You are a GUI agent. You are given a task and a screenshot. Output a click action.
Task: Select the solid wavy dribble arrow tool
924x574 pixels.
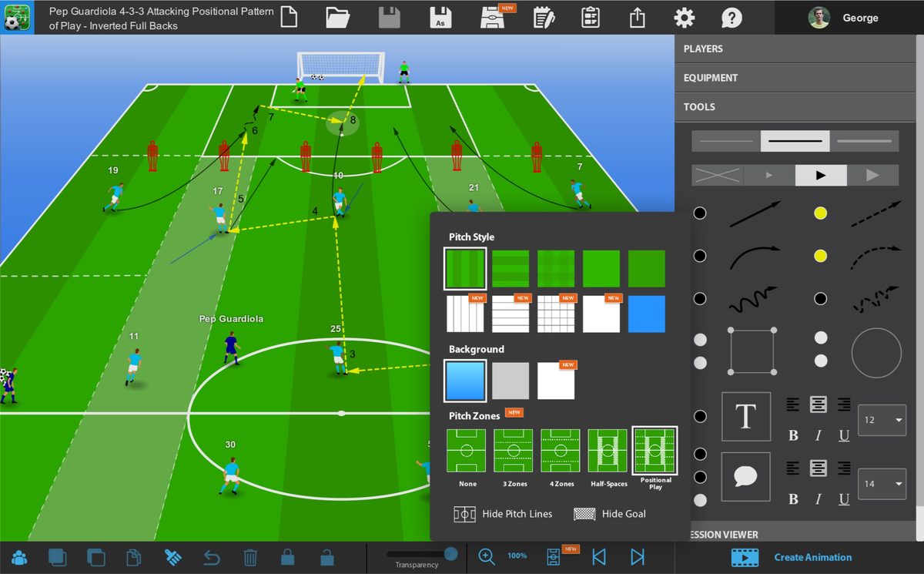click(x=755, y=299)
